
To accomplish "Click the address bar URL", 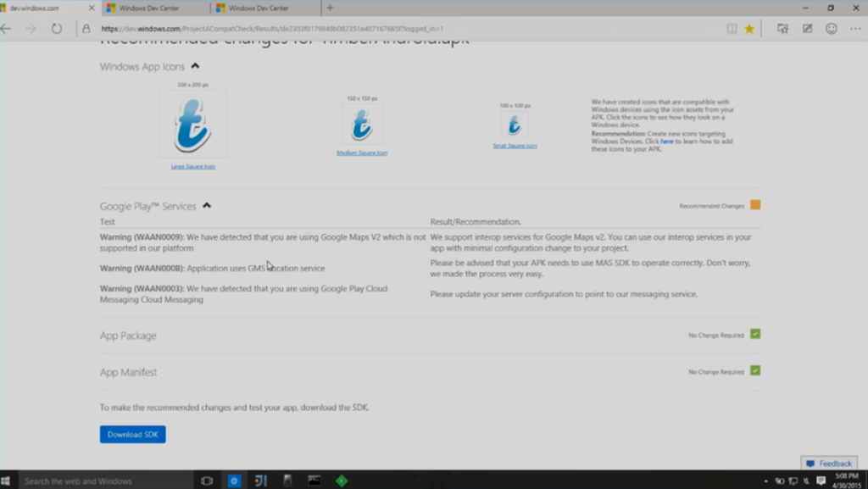I will click(x=272, y=29).
